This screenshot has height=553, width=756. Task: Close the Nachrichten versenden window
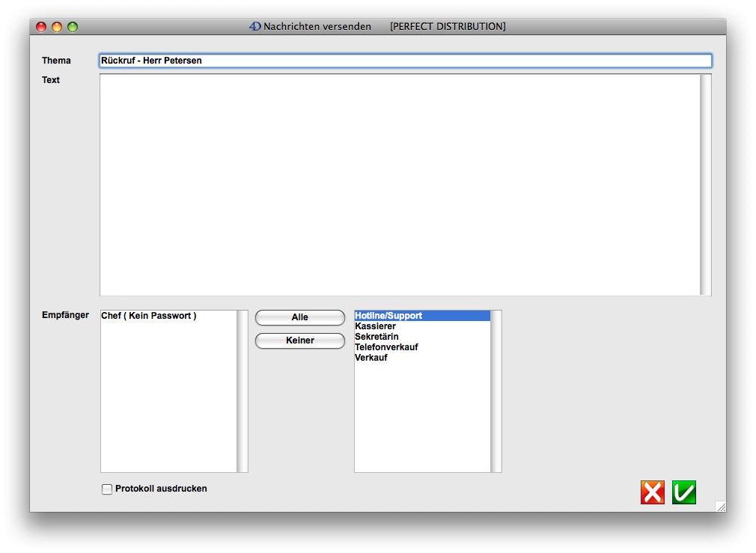(x=41, y=27)
